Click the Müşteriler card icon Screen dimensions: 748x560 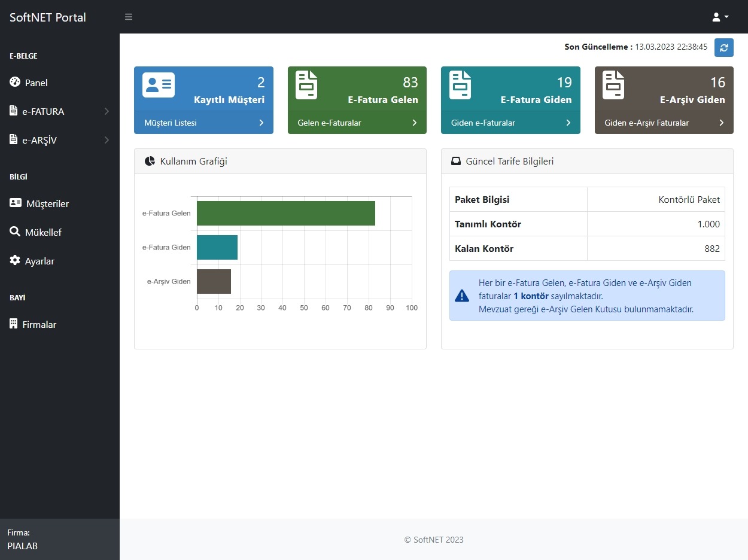pos(16,203)
